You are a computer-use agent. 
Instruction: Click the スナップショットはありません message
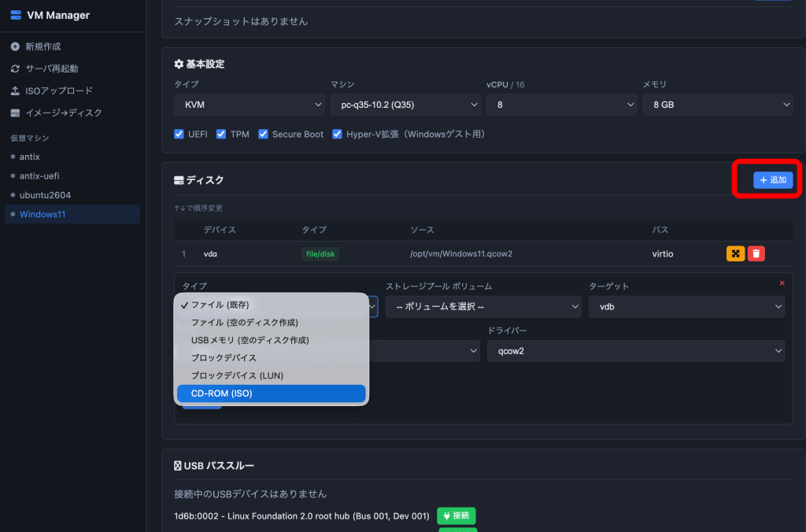[x=241, y=21]
